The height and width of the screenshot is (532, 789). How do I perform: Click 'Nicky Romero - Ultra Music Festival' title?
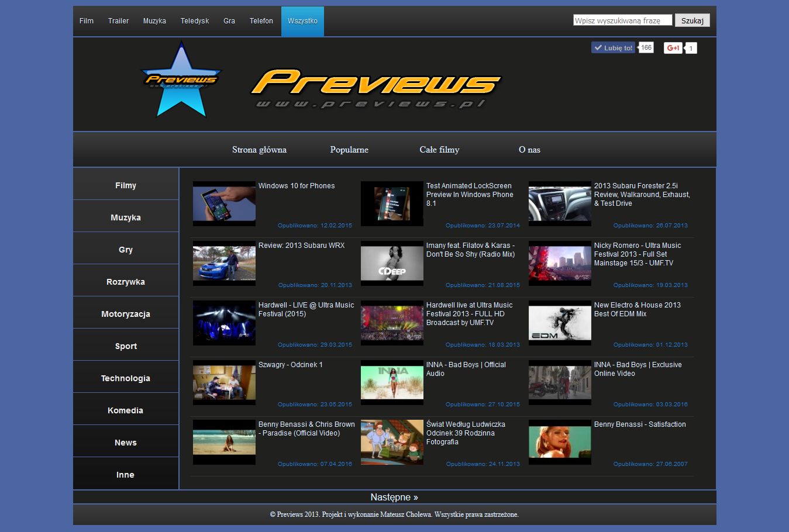click(x=638, y=254)
